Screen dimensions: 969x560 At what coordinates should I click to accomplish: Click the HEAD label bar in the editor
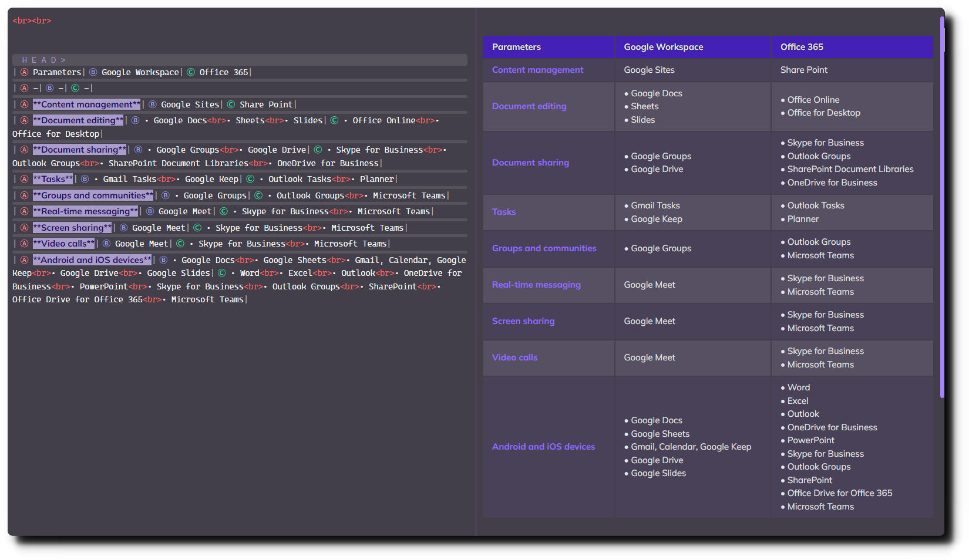point(240,60)
